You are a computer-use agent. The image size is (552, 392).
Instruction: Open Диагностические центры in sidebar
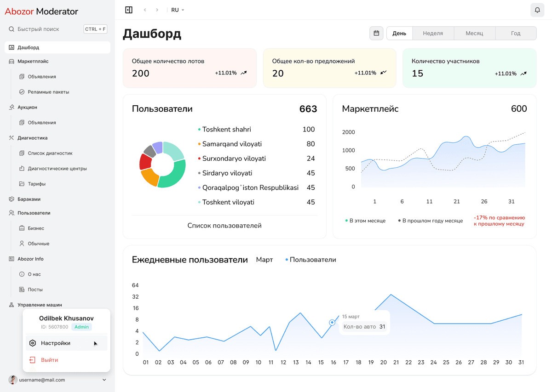click(x=57, y=169)
